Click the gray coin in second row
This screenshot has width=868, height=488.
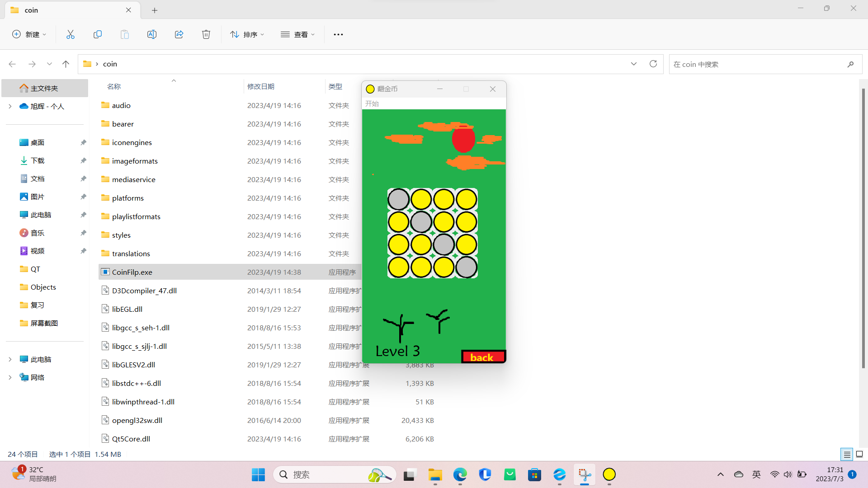point(421,223)
